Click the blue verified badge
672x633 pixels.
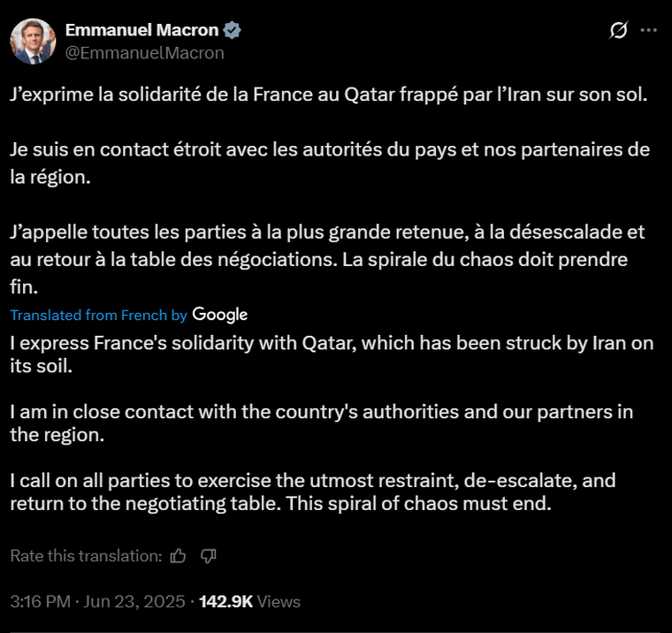tap(233, 30)
